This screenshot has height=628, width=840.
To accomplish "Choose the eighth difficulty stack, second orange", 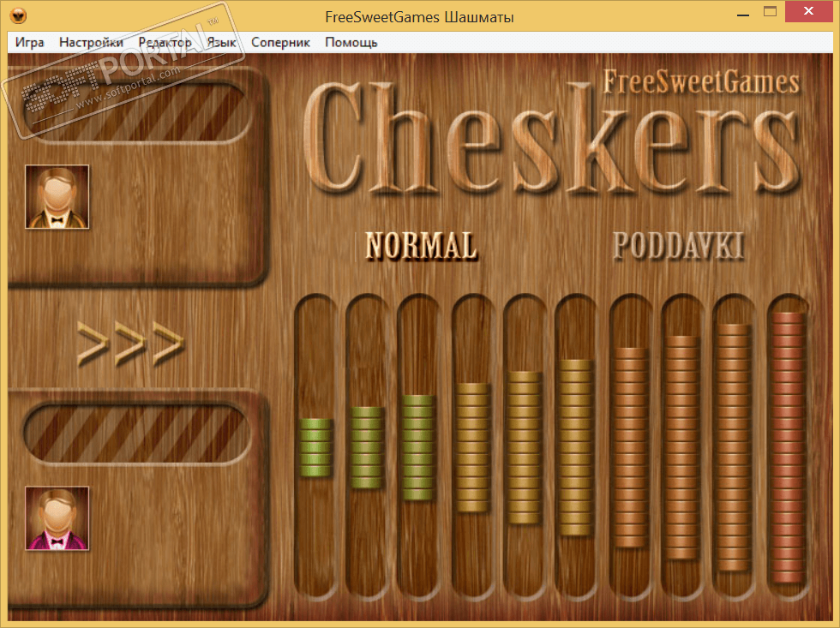I will click(682, 447).
